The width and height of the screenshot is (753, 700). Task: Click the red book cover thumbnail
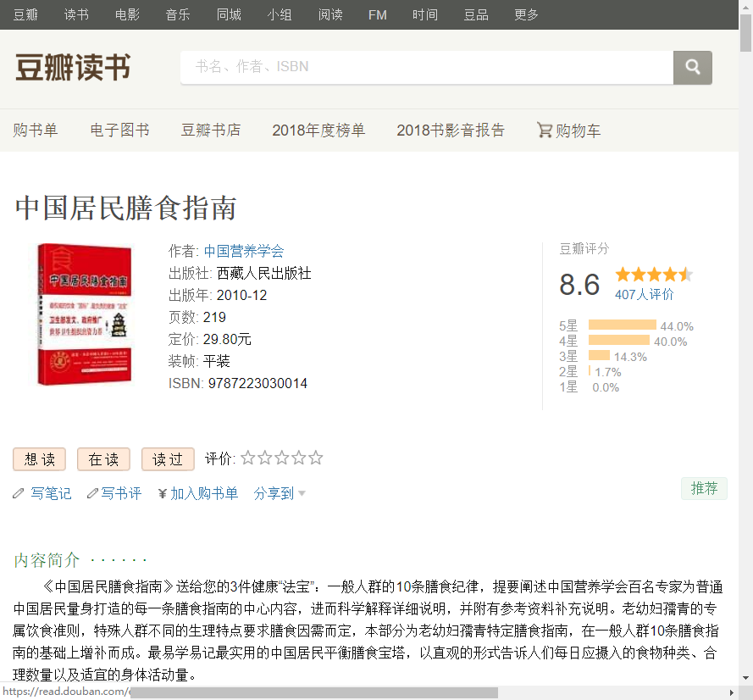[x=85, y=314]
